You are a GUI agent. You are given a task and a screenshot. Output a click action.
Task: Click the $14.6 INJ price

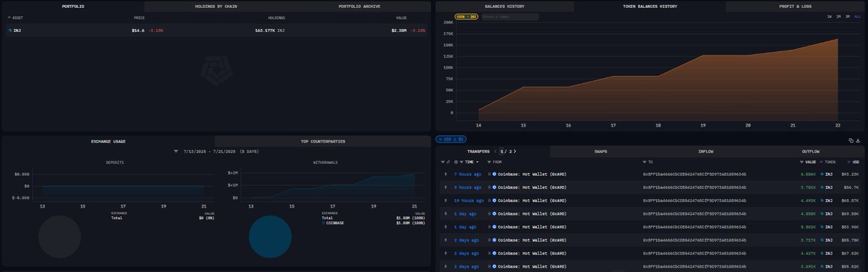(x=138, y=30)
